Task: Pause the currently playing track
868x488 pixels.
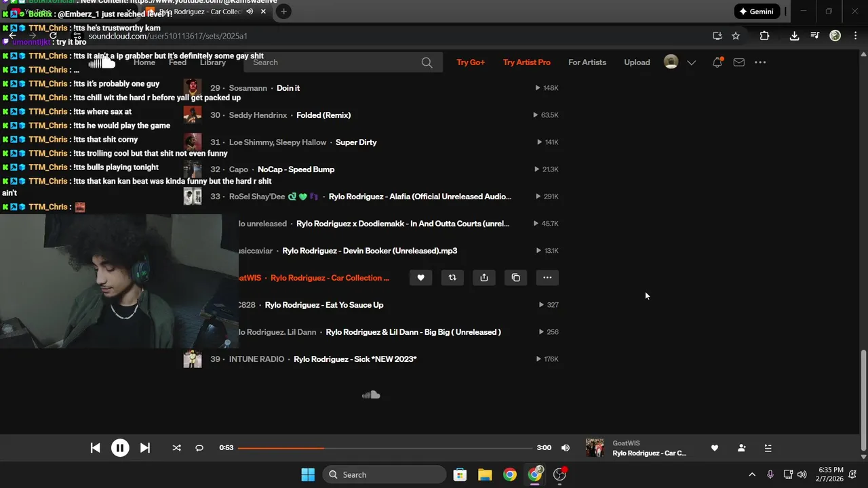Action: [120, 448]
